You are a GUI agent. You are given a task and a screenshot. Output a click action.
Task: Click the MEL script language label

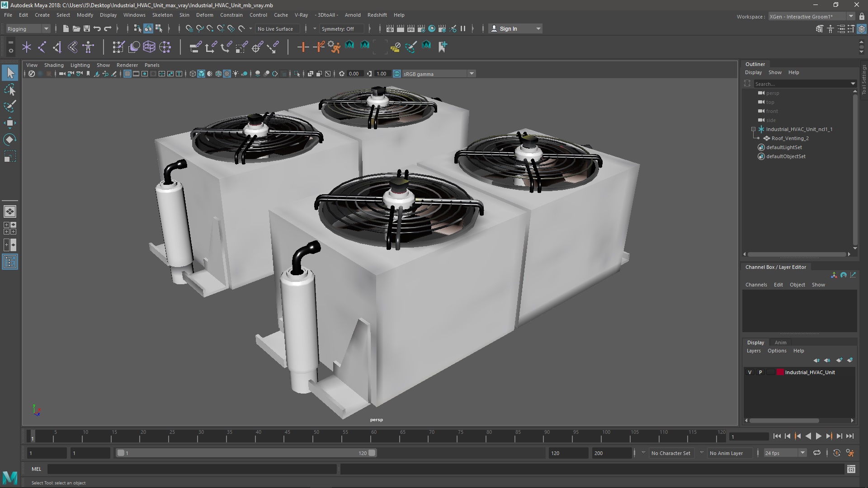pyautogui.click(x=36, y=469)
